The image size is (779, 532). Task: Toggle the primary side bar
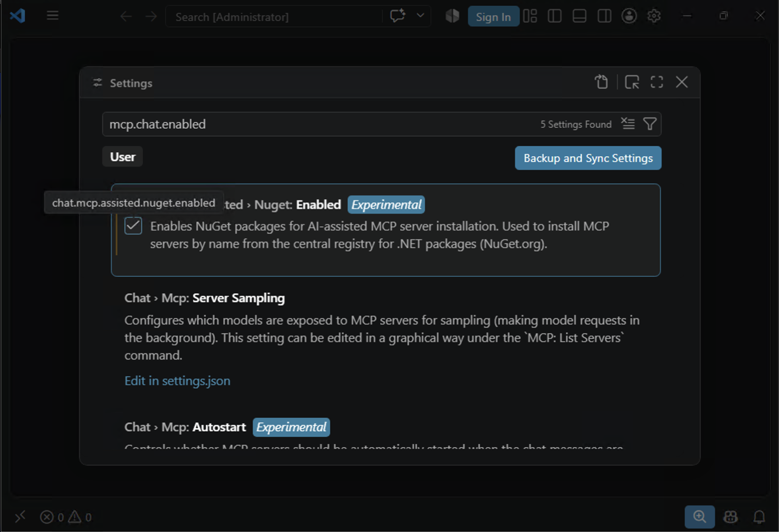click(x=555, y=16)
